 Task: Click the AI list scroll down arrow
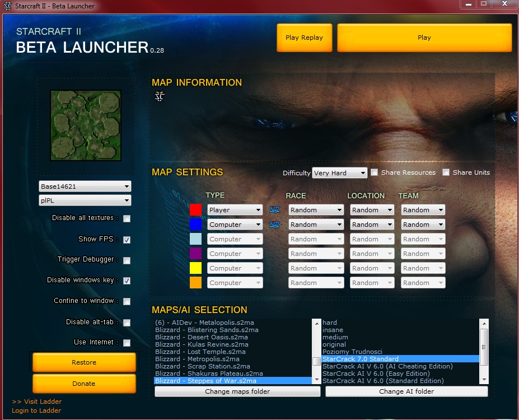(x=484, y=380)
